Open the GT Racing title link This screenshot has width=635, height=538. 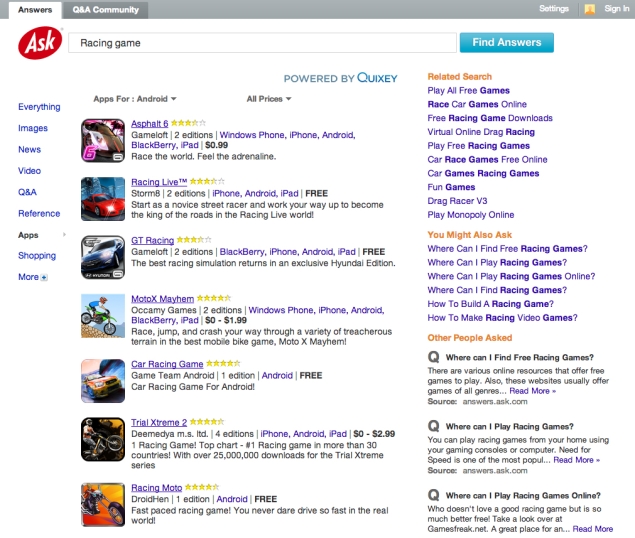(x=152, y=240)
